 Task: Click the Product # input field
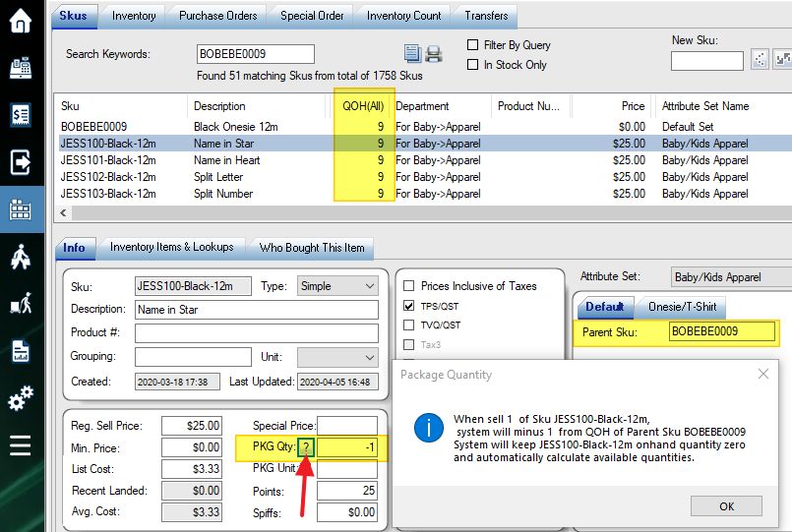[257, 332]
